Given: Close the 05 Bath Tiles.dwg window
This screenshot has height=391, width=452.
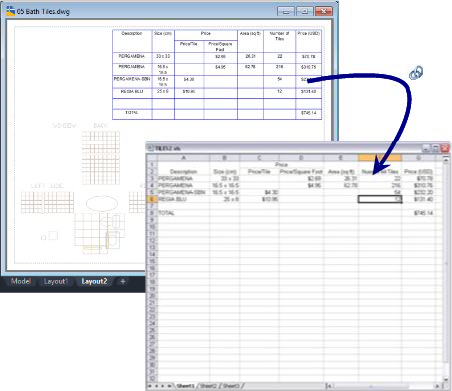Looking at the screenshot, I should tap(323, 11).
